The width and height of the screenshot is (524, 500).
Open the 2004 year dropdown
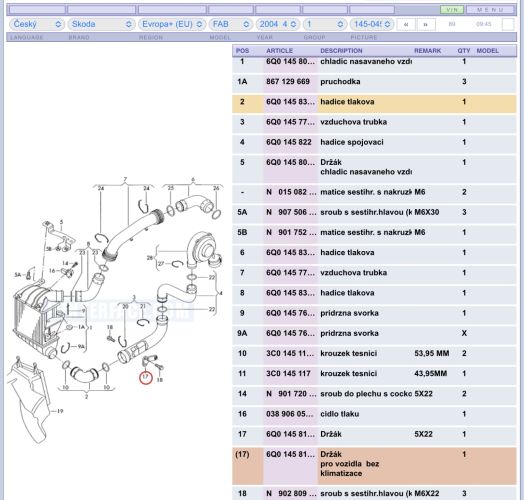tap(277, 24)
